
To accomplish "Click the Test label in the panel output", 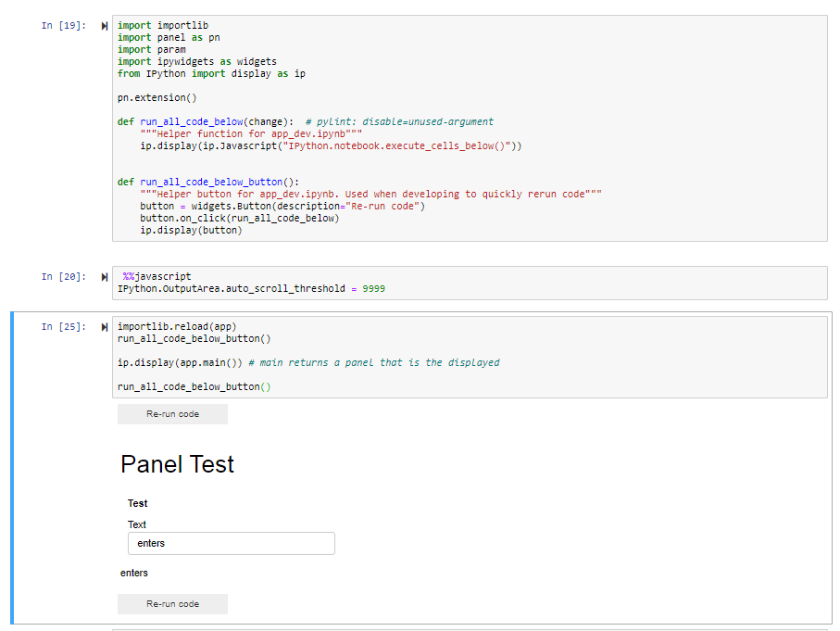I will [x=137, y=503].
